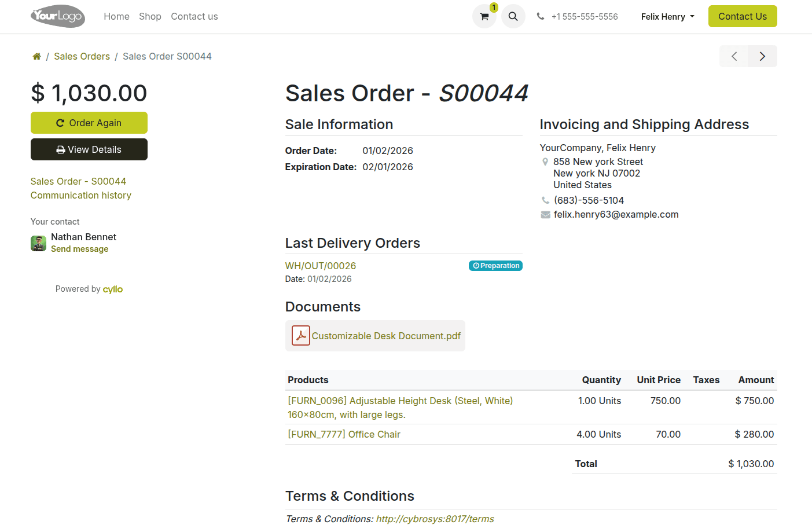Open Sales Orders breadcrumb link

tap(82, 57)
